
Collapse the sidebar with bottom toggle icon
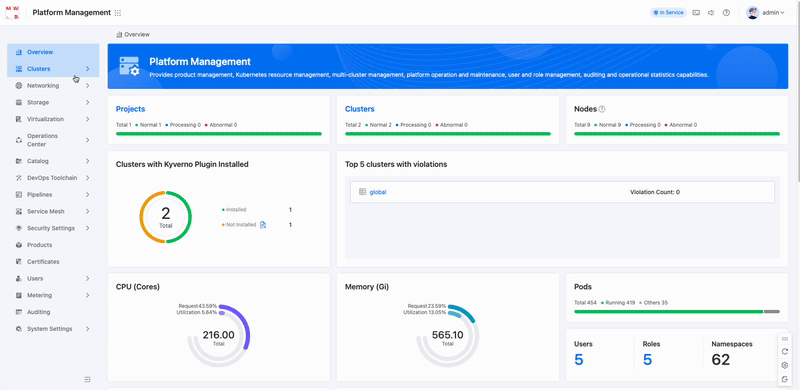87,379
